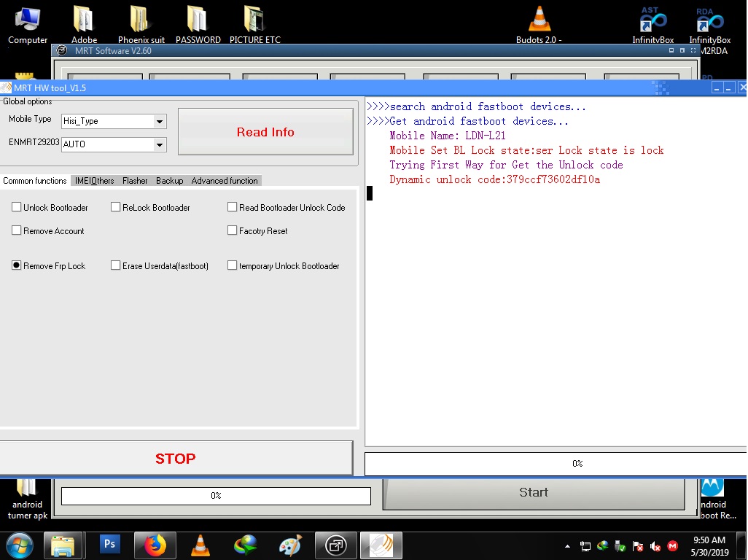748x560 pixels.
Task: Click Start in MRT Software window
Action: (534, 493)
